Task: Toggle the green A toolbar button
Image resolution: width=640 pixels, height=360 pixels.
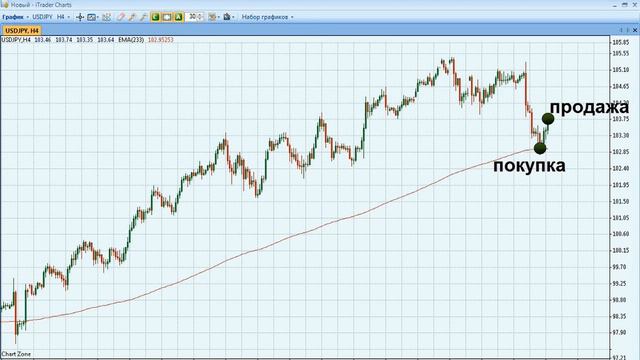Action: pyautogui.click(x=178, y=17)
